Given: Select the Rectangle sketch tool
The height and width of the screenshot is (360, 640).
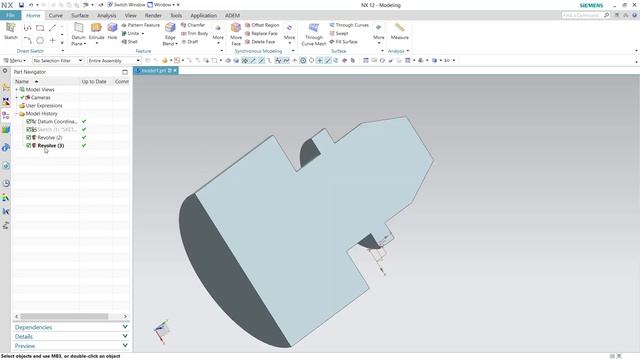Looking at the screenshot, I should tap(40, 28).
